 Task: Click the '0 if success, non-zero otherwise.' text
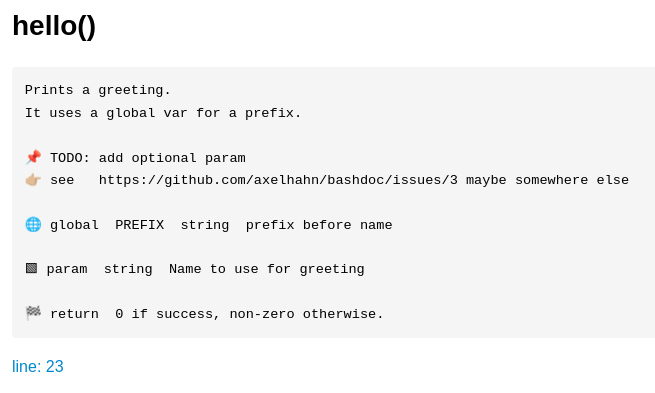[x=249, y=314]
